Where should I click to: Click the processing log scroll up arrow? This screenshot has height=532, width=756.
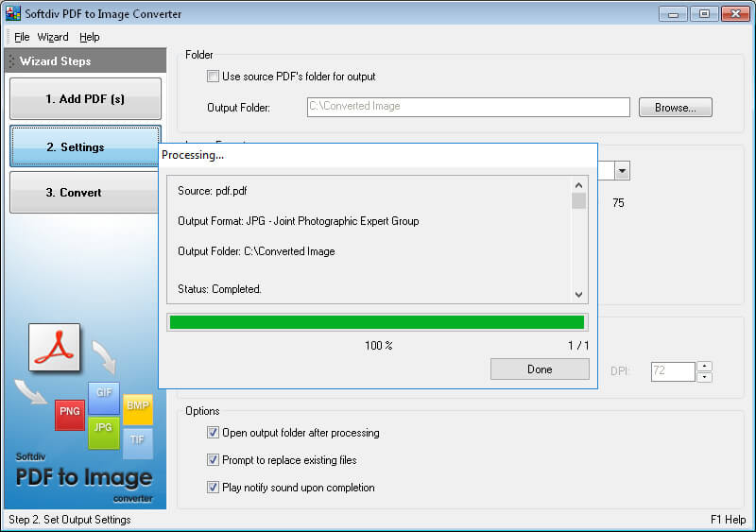(x=578, y=185)
